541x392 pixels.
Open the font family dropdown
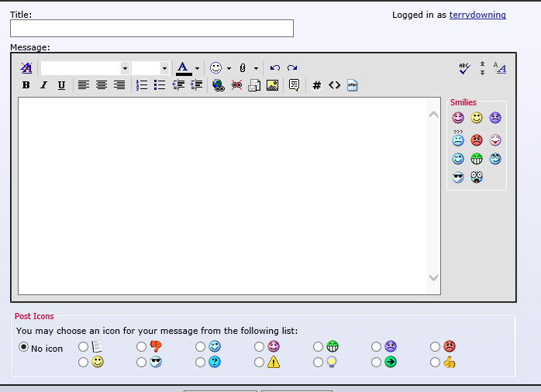coord(85,68)
